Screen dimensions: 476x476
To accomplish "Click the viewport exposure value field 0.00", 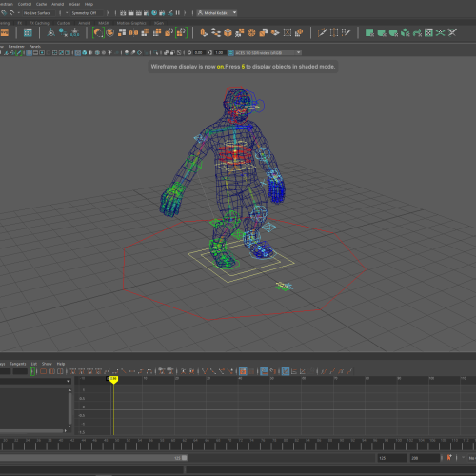I will (x=199, y=52).
